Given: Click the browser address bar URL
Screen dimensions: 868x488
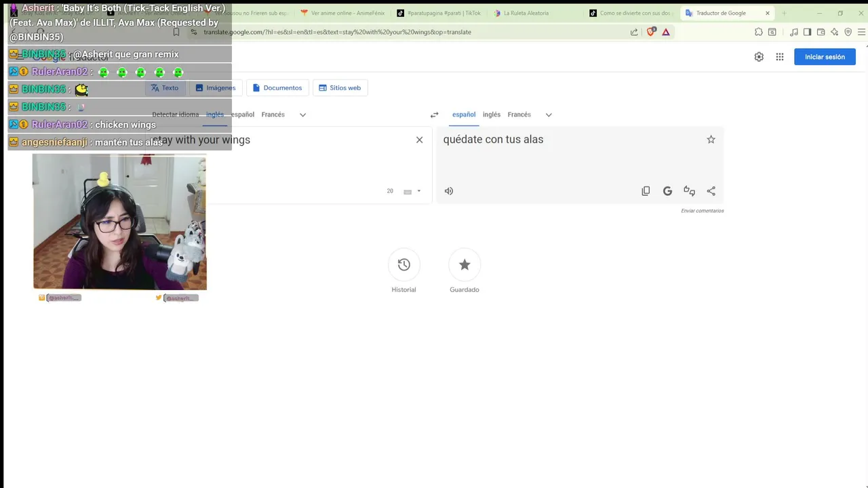Looking at the screenshot, I should (337, 32).
